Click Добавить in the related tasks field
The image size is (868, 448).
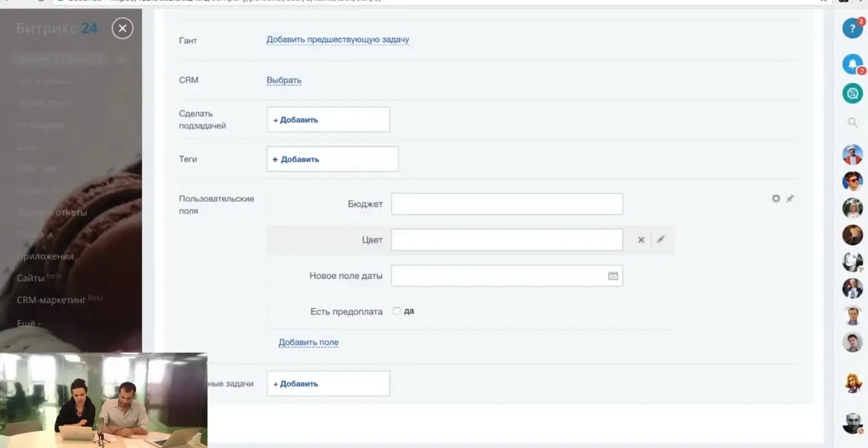click(296, 384)
